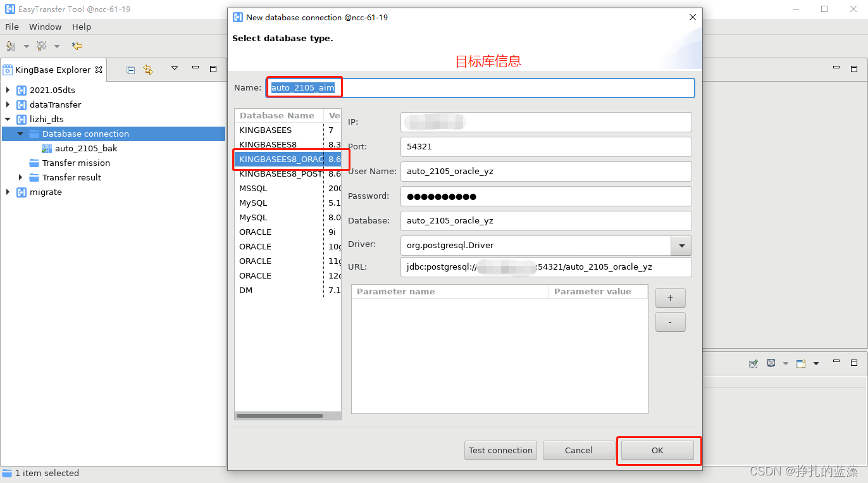Click the 2021.05dts project icon
Viewport: 868px width, 483px height.
coord(22,90)
